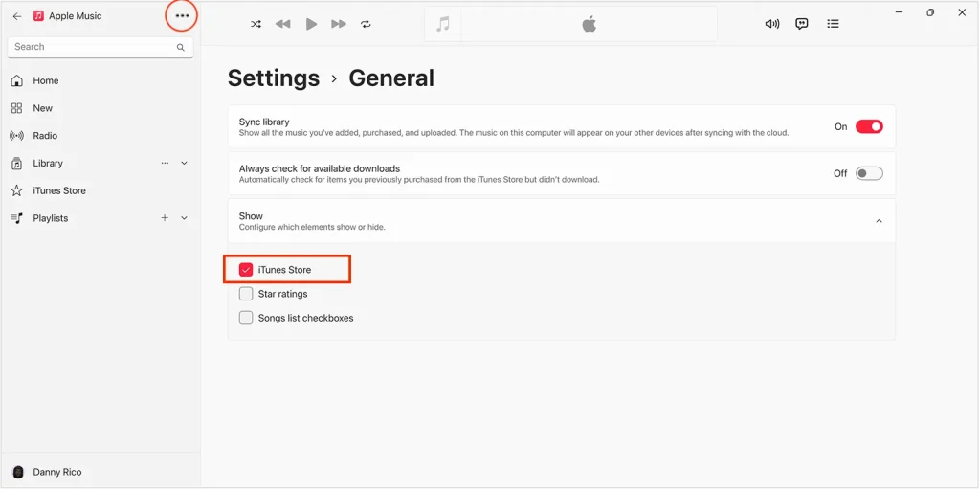This screenshot has width=980, height=489.
Task: Click the music note artwork placeholder
Action: [443, 24]
